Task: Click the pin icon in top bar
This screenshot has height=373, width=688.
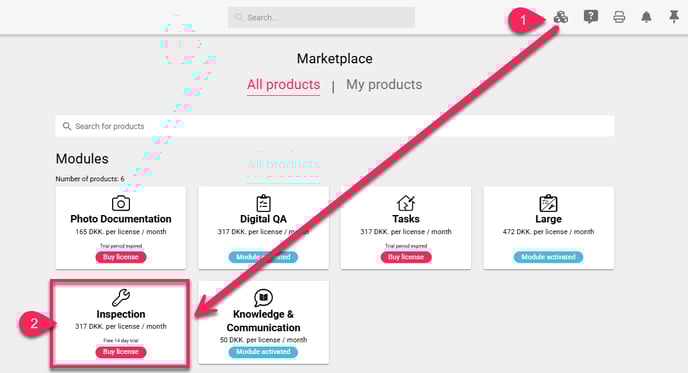Action: click(674, 17)
